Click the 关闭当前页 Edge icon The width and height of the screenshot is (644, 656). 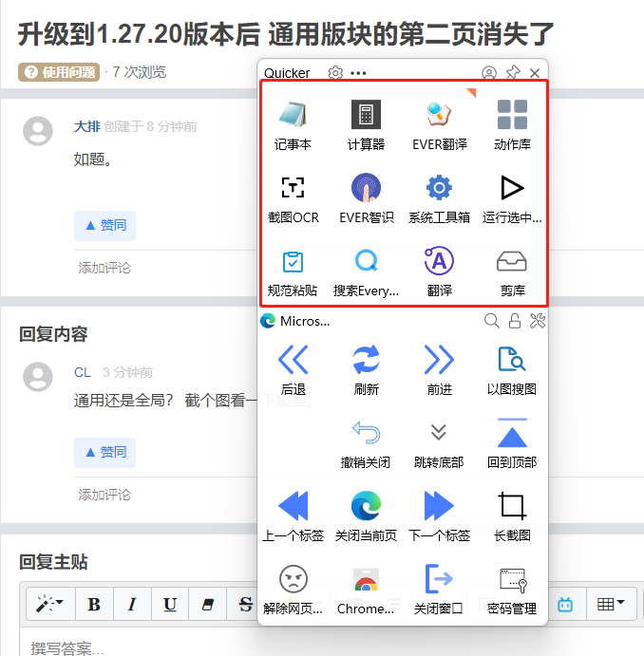point(366,506)
